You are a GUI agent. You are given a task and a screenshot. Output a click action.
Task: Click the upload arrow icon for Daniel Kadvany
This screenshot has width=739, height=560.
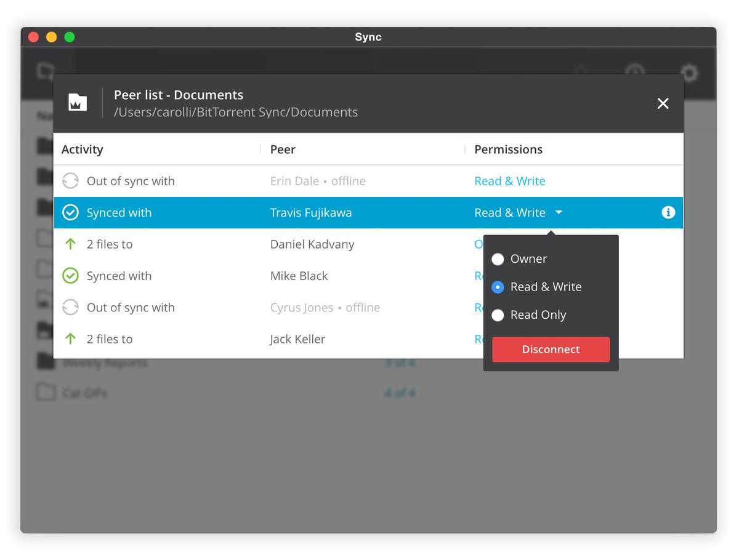pos(70,244)
